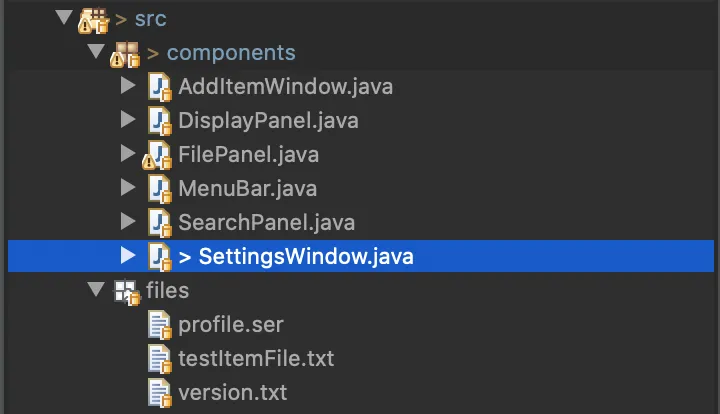Image resolution: width=720 pixels, height=414 pixels.
Task: Collapse the src folder
Action: click(x=65, y=18)
